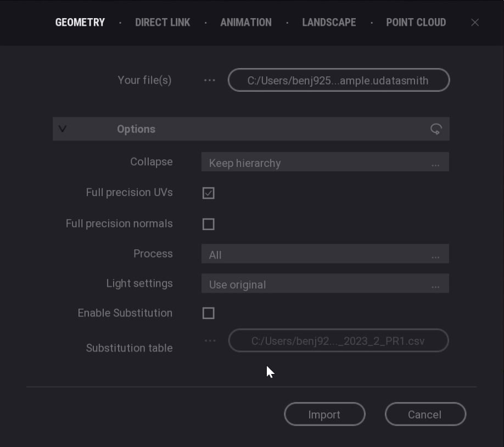Click the browse dots beside Substitution table
Image resolution: width=504 pixels, height=447 pixels.
[x=210, y=340]
